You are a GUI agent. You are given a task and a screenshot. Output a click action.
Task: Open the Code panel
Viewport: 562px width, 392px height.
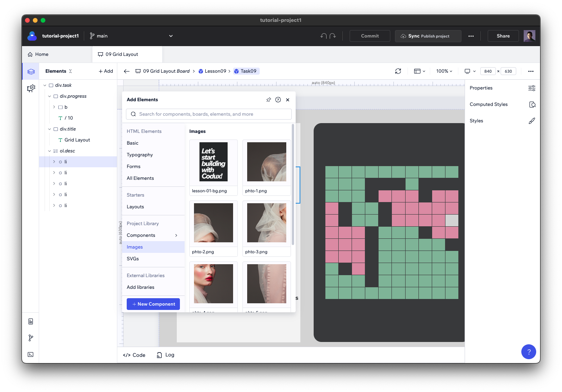tap(134, 355)
